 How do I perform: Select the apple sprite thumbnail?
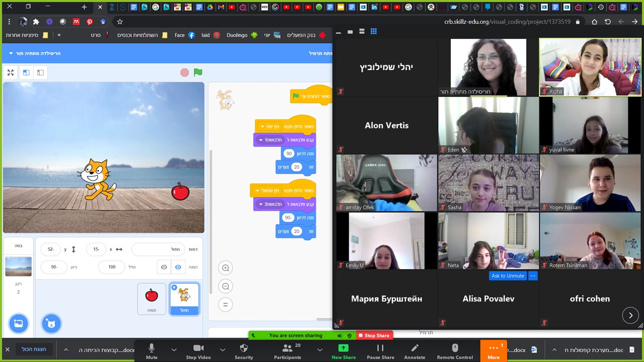(x=151, y=299)
